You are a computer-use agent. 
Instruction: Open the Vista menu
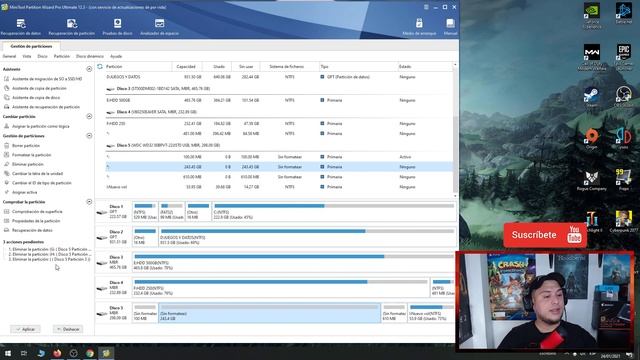pyautogui.click(x=27, y=56)
